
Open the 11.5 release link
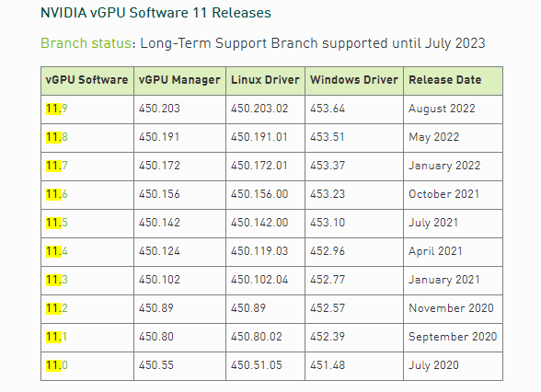pyautogui.click(x=57, y=223)
